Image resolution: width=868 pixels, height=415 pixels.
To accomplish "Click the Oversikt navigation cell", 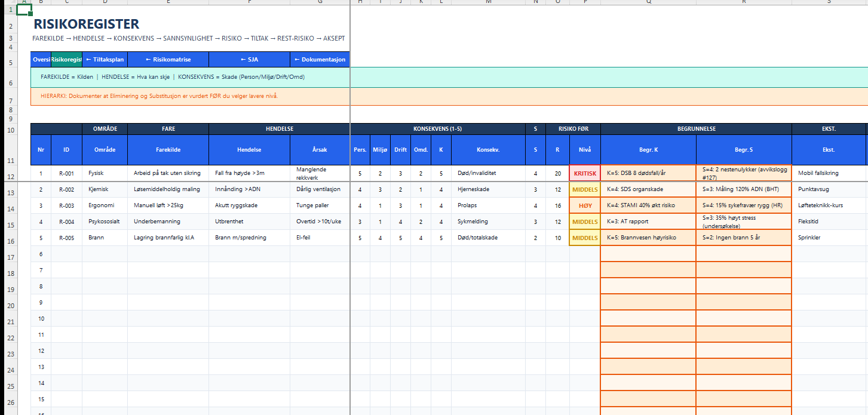I will (x=41, y=60).
